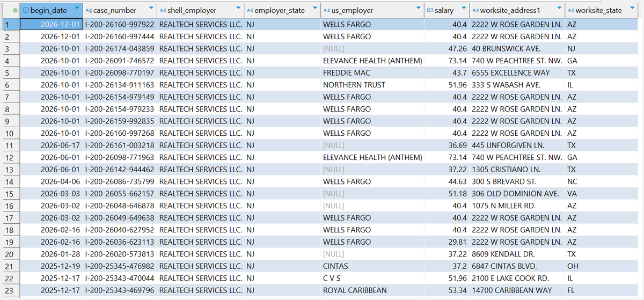
Task: Click the A-Z type icon beside case_number
Action: 89,10
